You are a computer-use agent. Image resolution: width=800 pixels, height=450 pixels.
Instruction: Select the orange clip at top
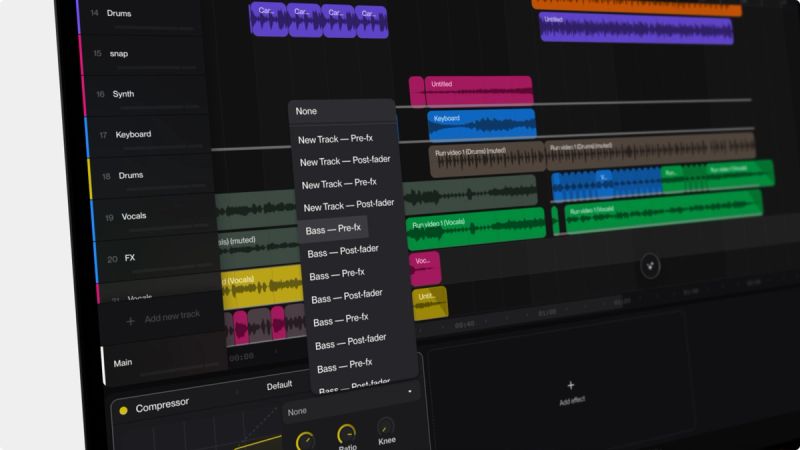(x=636, y=7)
